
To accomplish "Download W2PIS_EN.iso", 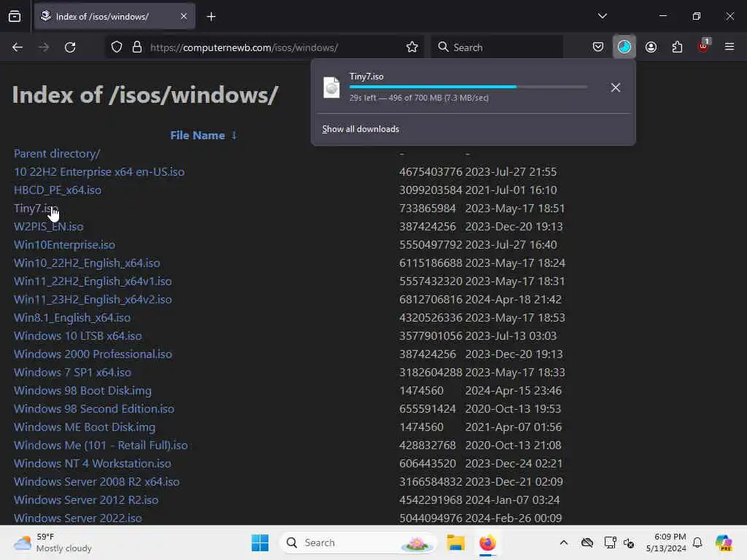I will tap(49, 227).
